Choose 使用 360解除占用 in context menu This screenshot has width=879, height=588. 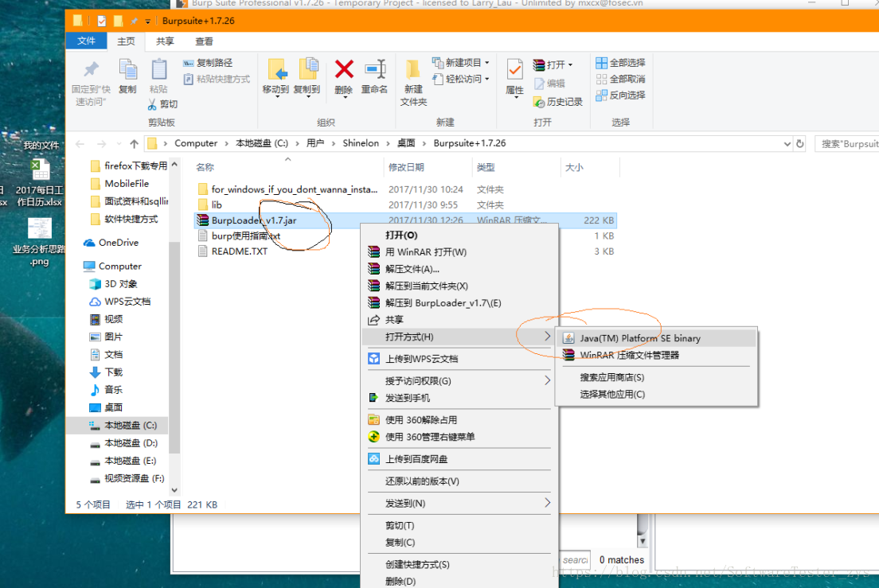pyautogui.click(x=459, y=420)
